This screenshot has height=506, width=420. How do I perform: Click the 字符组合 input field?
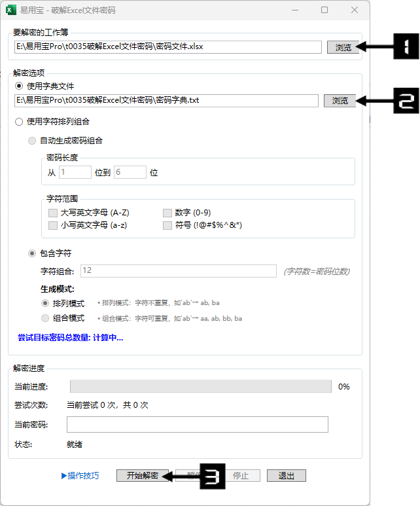click(179, 271)
